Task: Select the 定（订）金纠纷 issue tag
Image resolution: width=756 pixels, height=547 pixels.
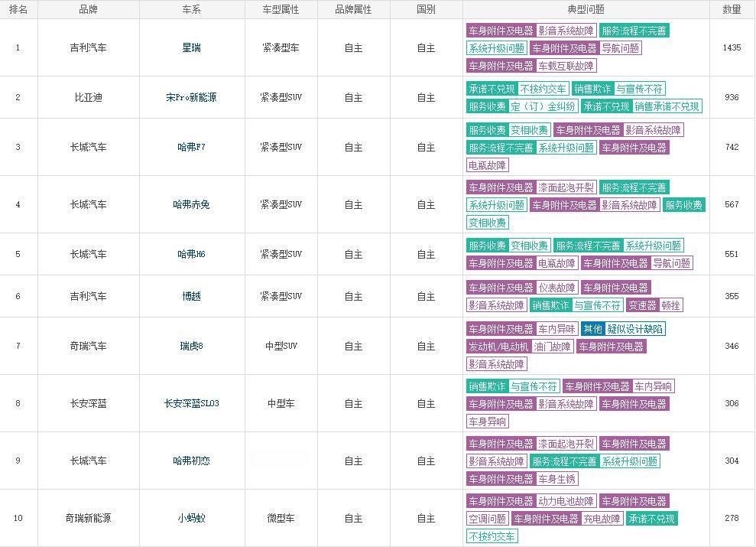Action: 543,106
